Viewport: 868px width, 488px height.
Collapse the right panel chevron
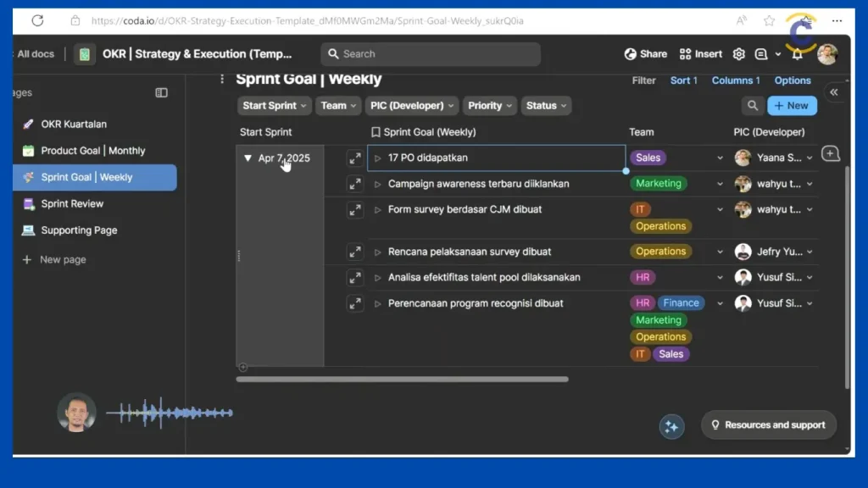[x=834, y=92]
